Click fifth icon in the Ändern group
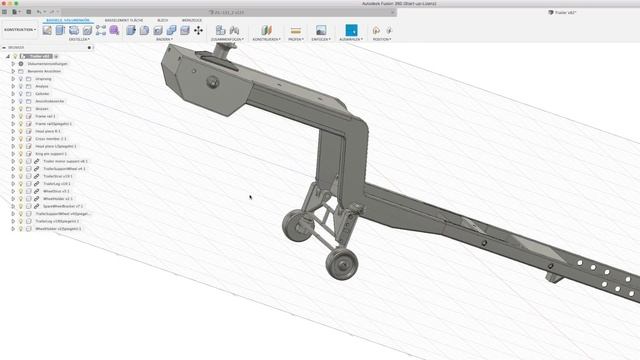The image size is (640, 360). [x=185, y=30]
